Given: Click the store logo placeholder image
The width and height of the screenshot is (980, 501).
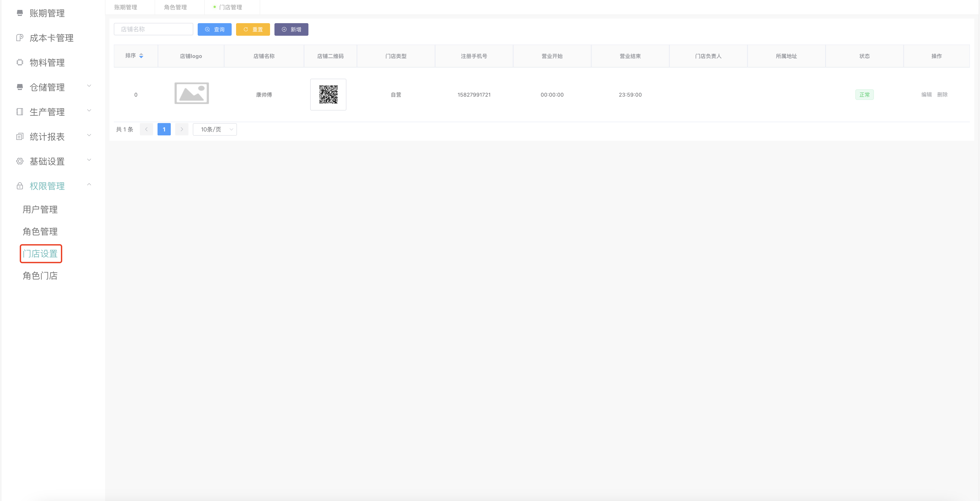Looking at the screenshot, I should pyautogui.click(x=191, y=93).
